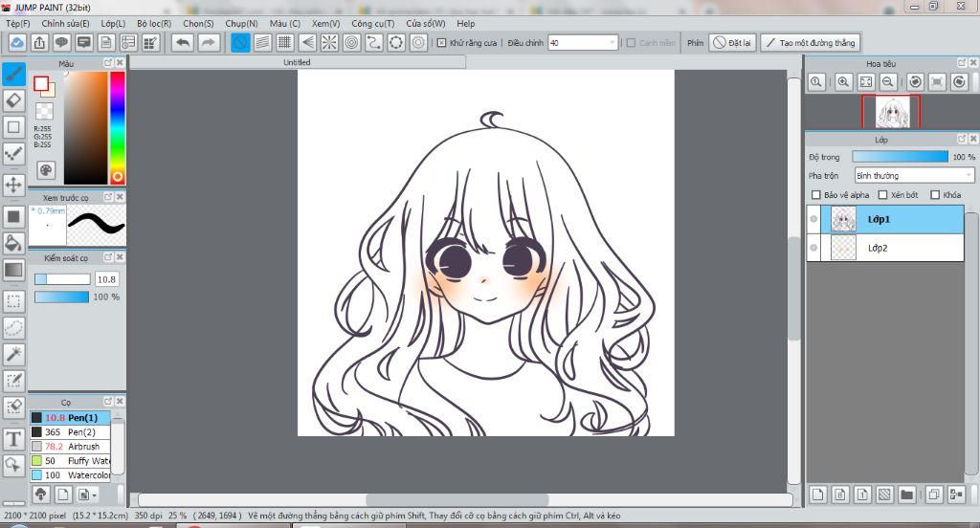
Task: Add a new layer in Lớp panel
Action: 817,495
